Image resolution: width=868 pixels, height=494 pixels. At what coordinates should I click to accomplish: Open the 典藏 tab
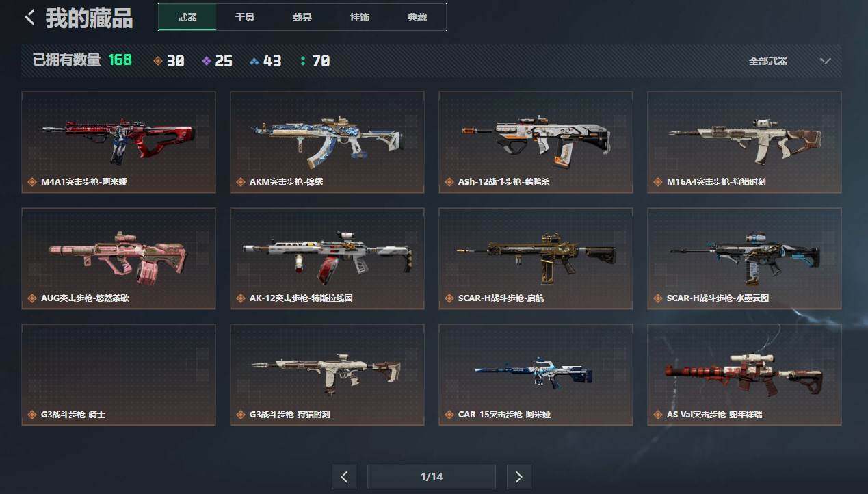click(x=417, y=17)
